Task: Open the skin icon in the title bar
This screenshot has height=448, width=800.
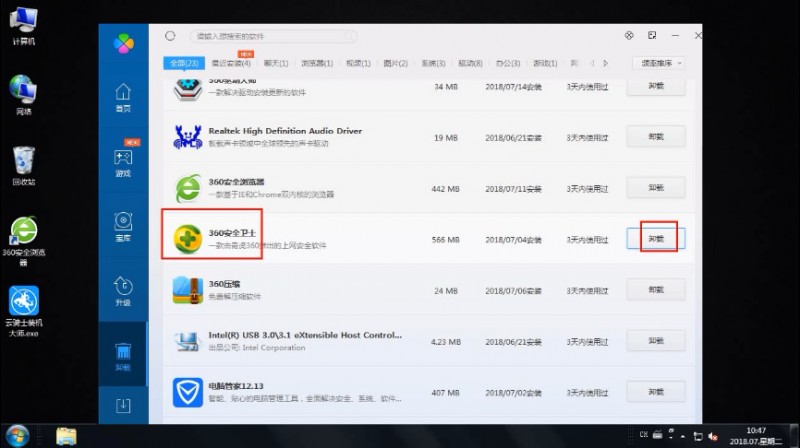Action: [629, 35]
